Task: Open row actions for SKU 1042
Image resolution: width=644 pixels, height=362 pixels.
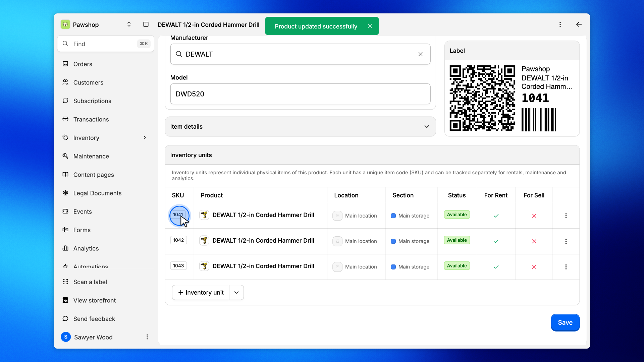Action: click(x=566, y=241)
